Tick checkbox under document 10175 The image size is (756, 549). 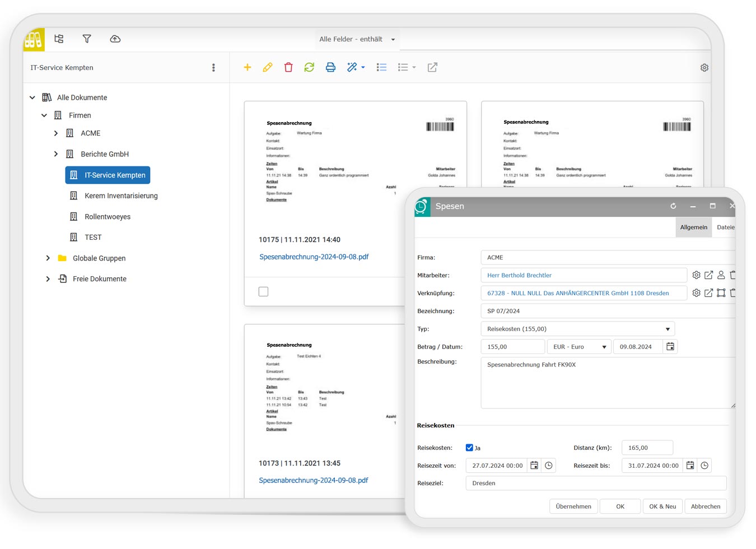click(263, 291)
